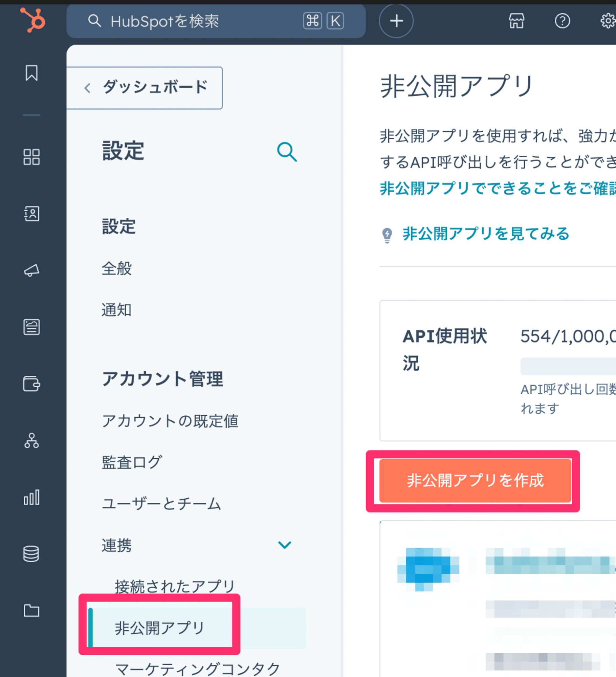Open the library folder icon
This screenshot has height=677, width=616.
tap(31, 610)
